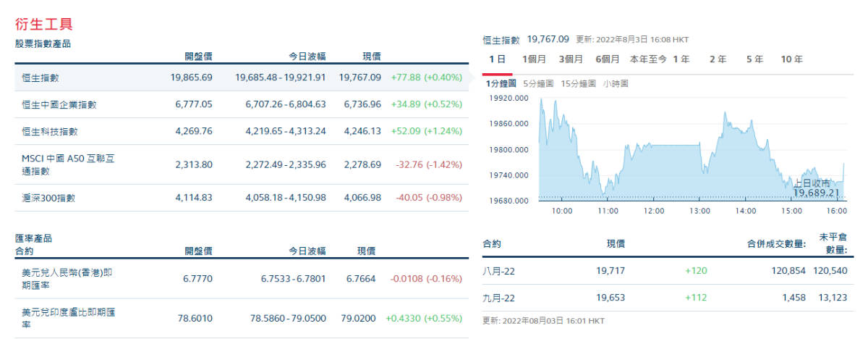Switch to the 15分鐘圖 interval
The height and width of the screenshot is (339, 868).
(578, 84)
